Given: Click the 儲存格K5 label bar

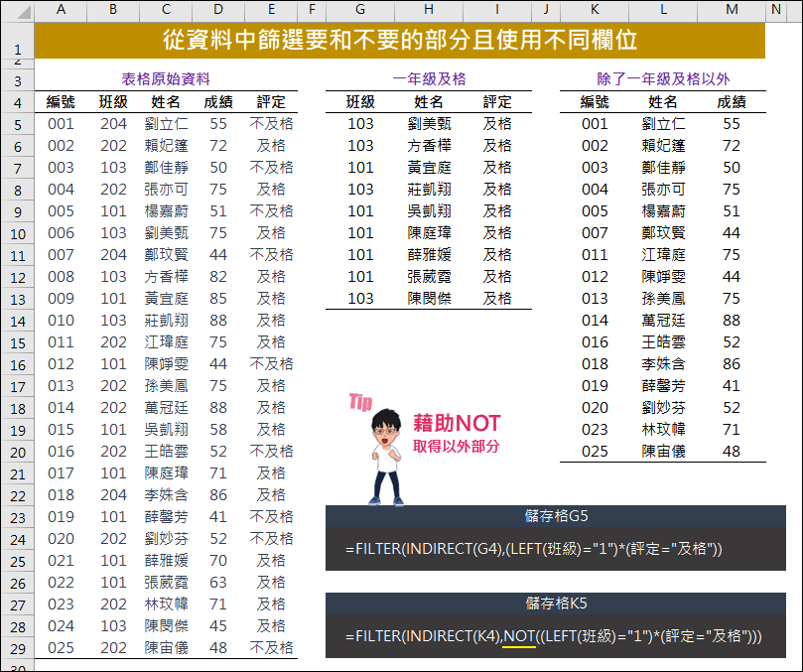Looking at the screenshot, I should click(x=556, y=604).
